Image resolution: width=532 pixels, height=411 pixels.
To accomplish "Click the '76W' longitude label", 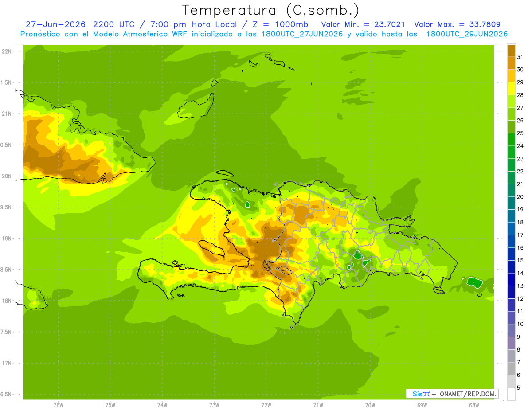I will (58, 405).
